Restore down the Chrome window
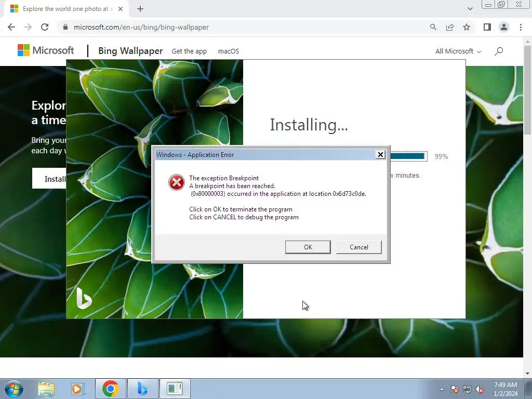This screenshot has width=532, height=399. (501, 5)
